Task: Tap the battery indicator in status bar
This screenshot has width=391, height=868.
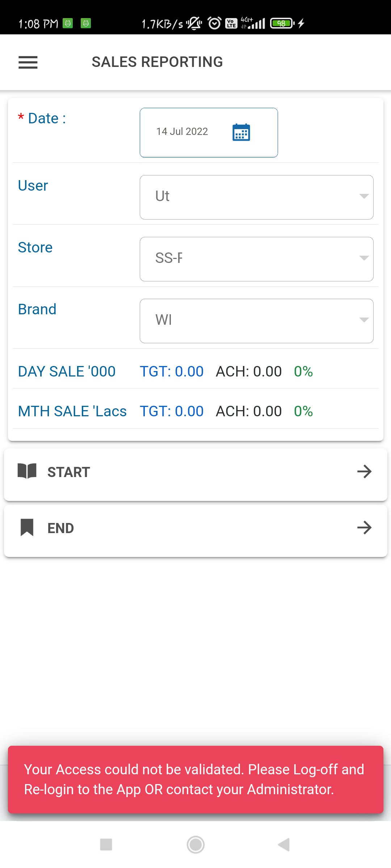Action: (282, 24)
